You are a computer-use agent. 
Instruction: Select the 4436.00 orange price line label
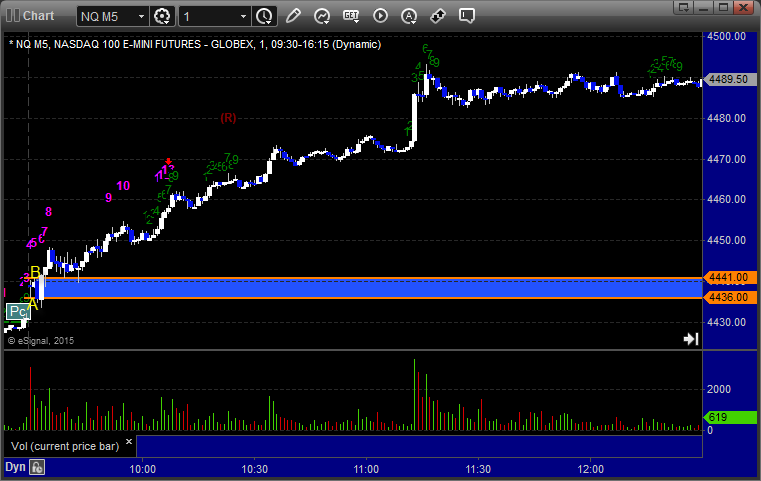coord(730,297)
